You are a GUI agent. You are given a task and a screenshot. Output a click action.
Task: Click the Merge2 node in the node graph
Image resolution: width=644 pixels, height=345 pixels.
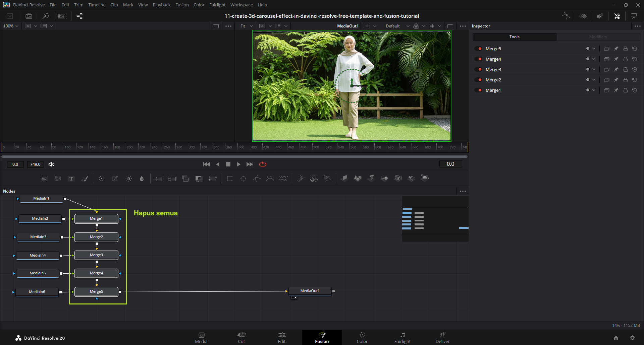(x=96, y=237)
